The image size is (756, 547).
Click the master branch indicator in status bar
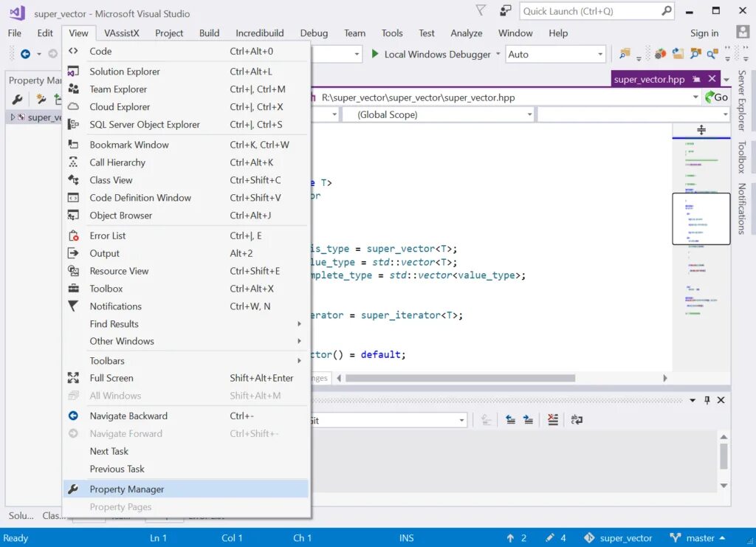[697, 538]
